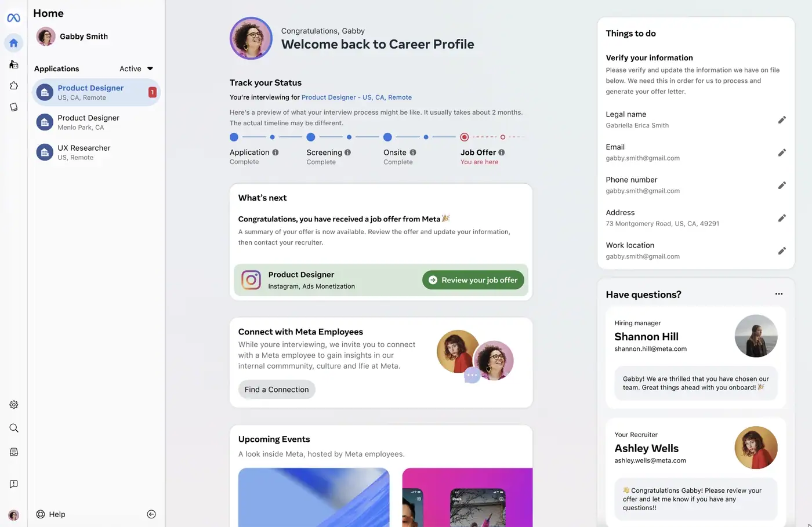
Task: Select Product Designer Menlo Park application
Action: click(96, 122)
